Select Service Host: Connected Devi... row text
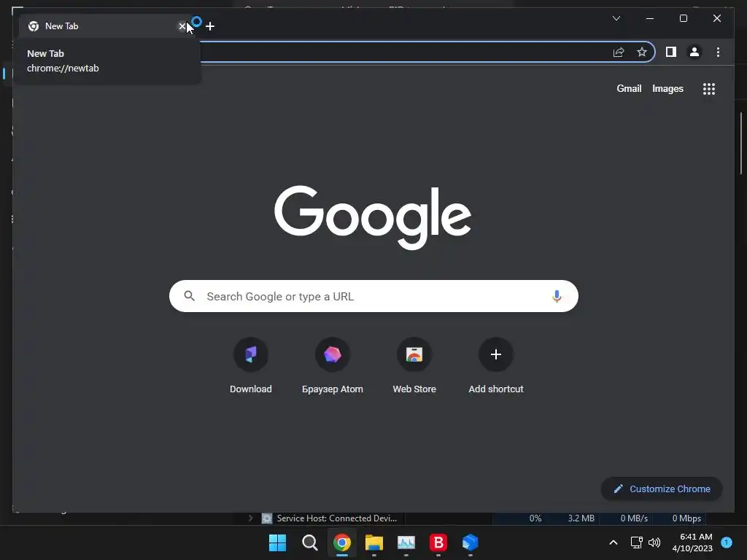This screenshot has height=560, width=747. [337, 518]
